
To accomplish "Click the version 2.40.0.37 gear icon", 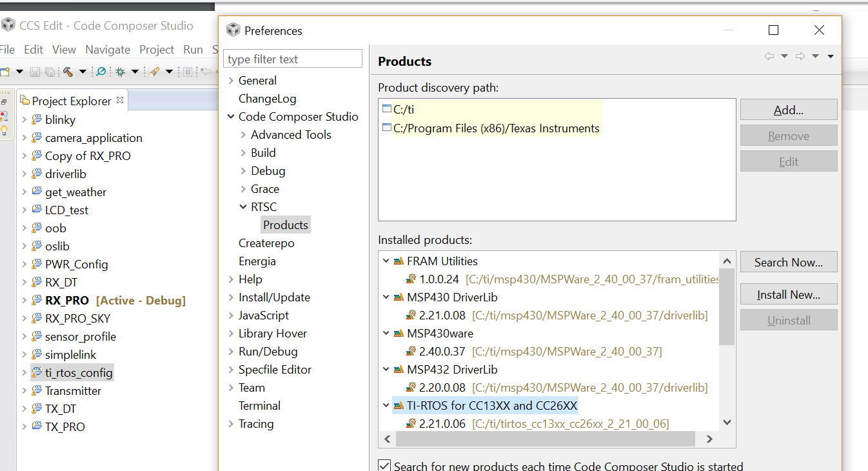I will pyautogui.click(x=411, y=352).
